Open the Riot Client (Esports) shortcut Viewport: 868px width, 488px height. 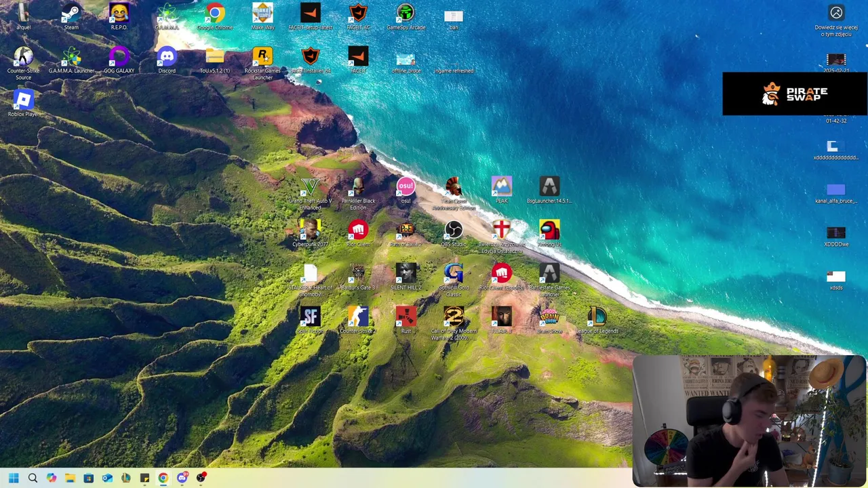502,277
